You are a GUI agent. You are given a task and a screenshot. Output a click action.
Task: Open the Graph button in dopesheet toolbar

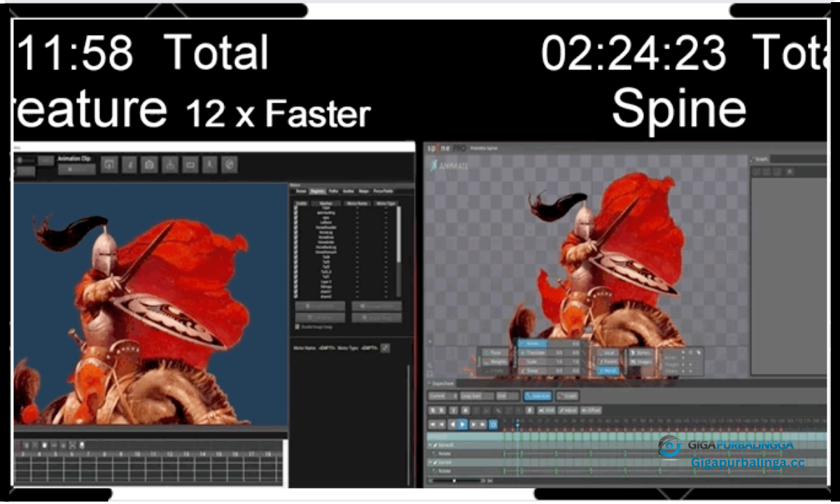pyautogui.click(x=567, y=396)
